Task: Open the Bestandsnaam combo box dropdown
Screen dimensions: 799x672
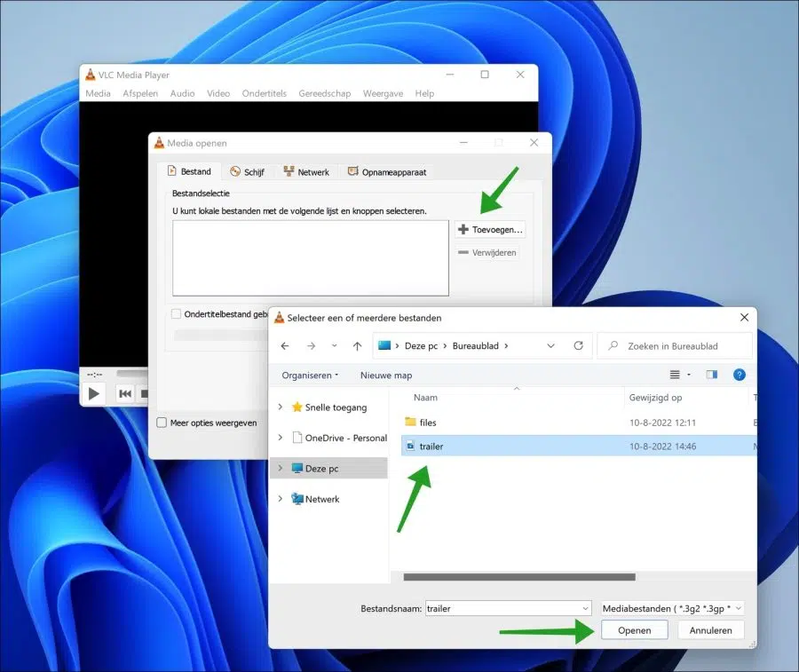Action: coord(586,608)
